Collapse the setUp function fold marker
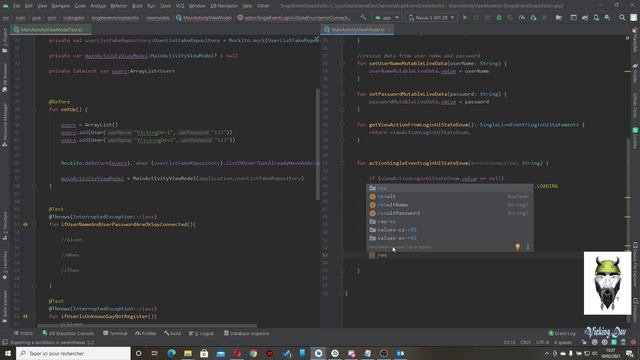This screenshot has width=640, height=360. click(34, 109)
